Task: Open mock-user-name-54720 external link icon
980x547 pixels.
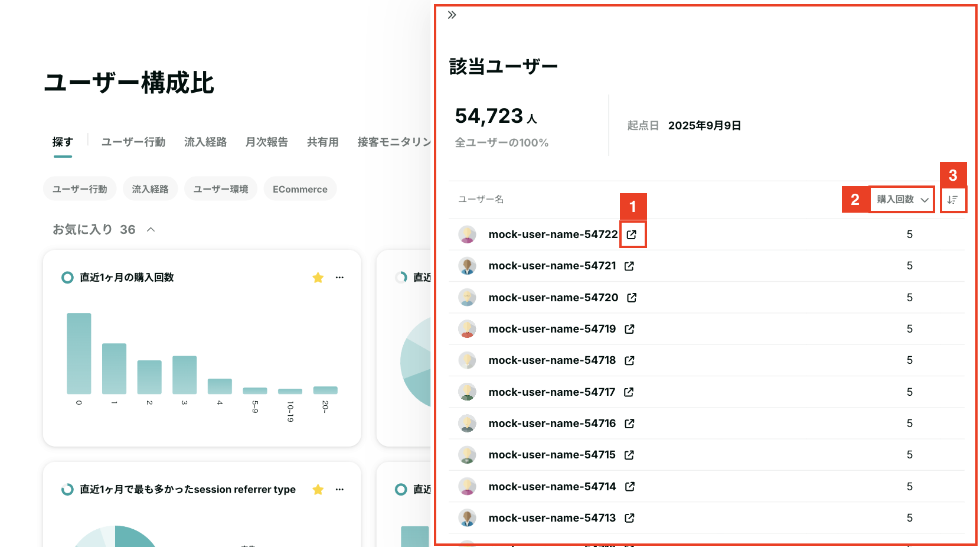Action: 632,298
